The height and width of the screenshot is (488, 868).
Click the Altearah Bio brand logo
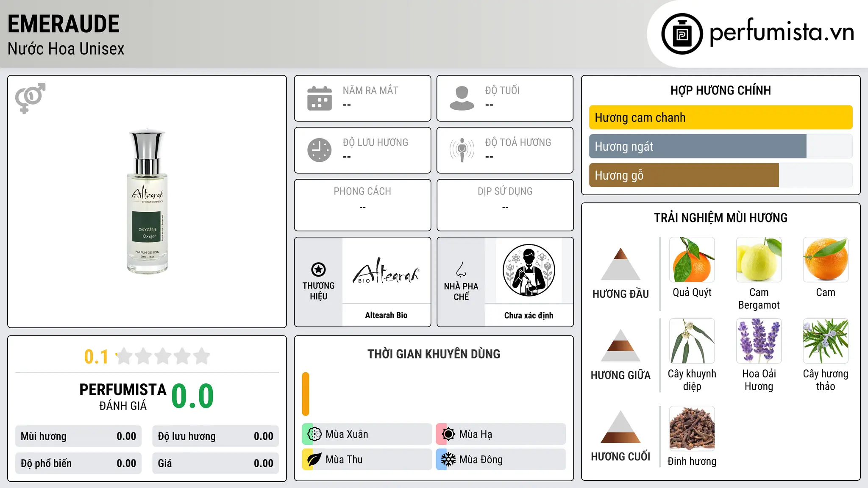point(386,270)
